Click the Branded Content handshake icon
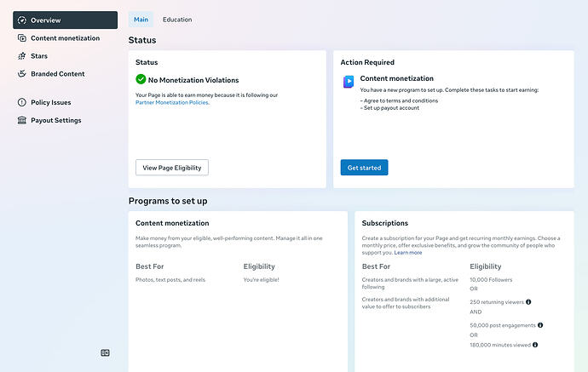 click(x=22, y=74)
